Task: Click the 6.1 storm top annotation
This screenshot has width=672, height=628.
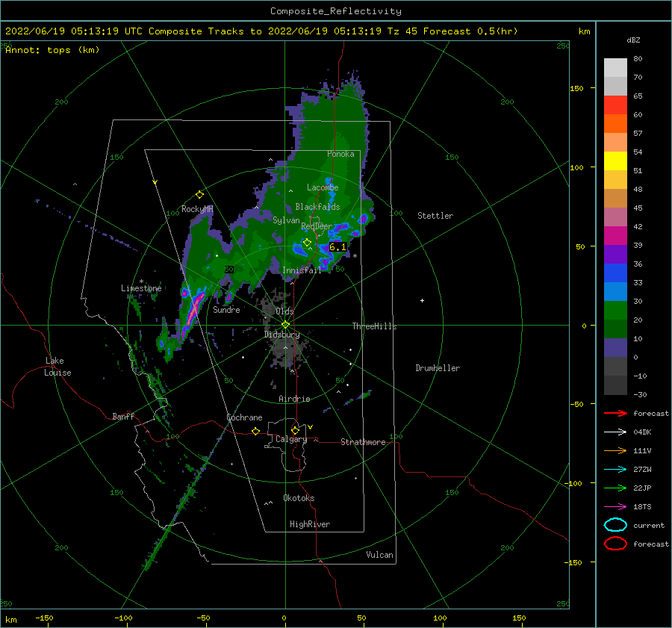Action: pos(337,247)
